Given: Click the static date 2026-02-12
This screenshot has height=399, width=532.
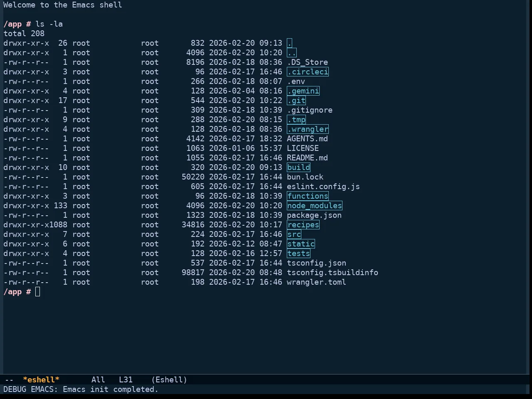Looking at the screenshot, I should click(232, 244).
